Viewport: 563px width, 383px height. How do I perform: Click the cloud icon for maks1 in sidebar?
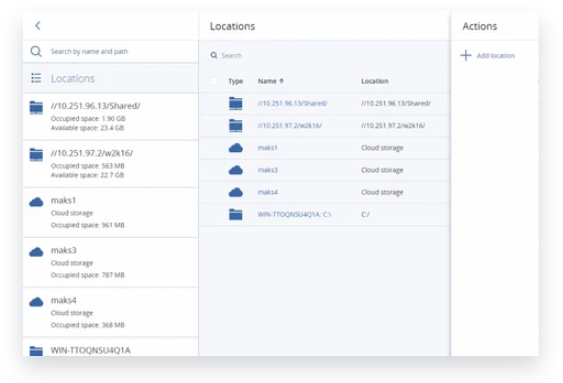pos(36,202)
